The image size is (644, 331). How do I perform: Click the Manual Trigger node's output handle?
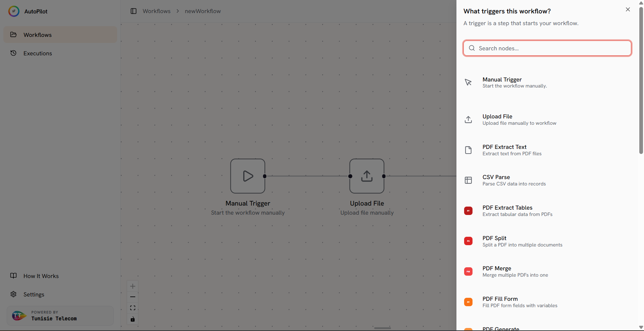(265, 176)
